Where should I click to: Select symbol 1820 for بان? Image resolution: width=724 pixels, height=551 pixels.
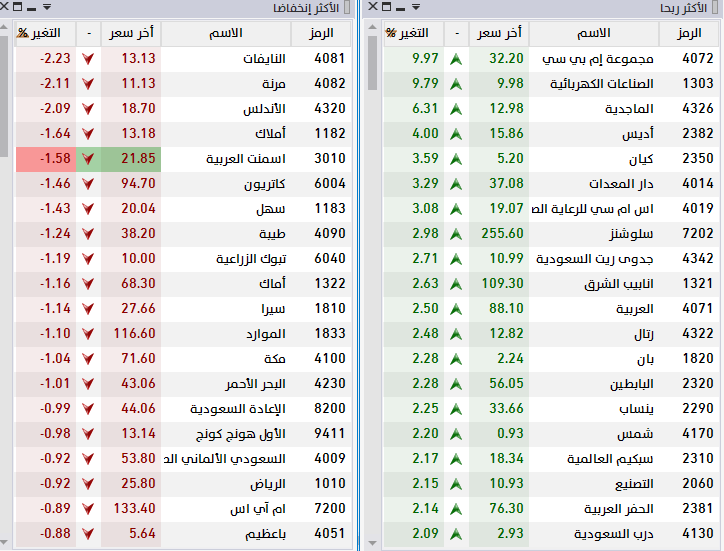698,359
